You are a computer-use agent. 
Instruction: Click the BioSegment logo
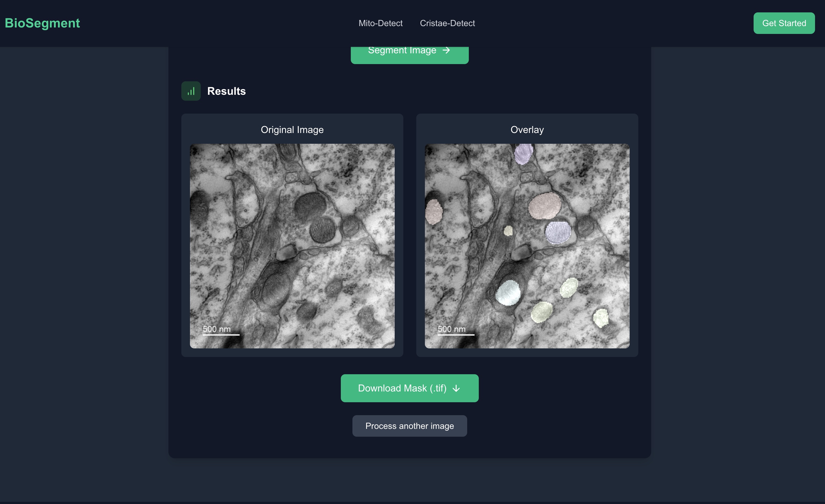[x=42, y=23]
